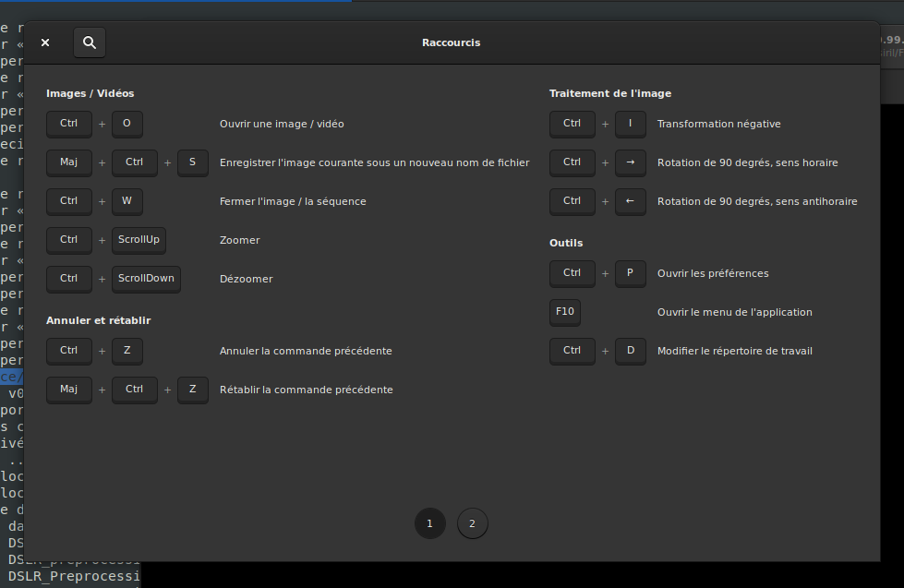The height and width of the screenshot is (588, 904).
Task: Click 'Rotation de 90 degrés, sens horaire' text
Action: point(747,162)
